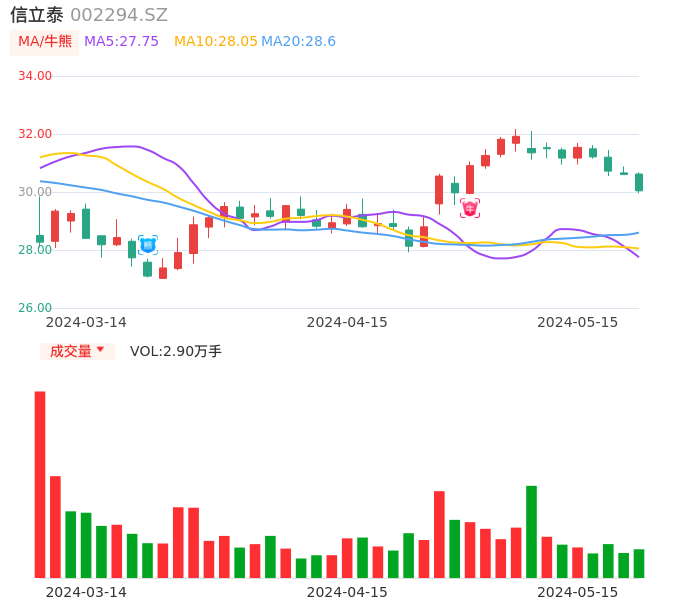Image resolution: width=686 pixels, height=606 pixels.
Task: Click the tallest red volume bar at far left
Action: (40, 484)
